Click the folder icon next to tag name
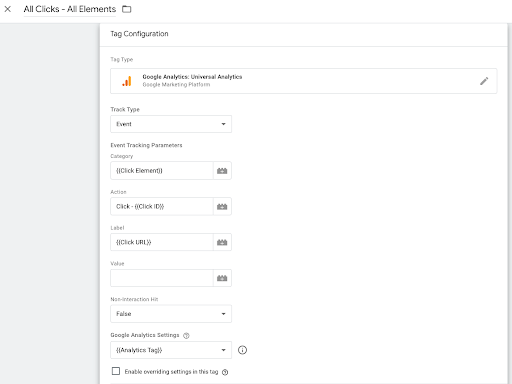Screen dimensions: 512x384 [127, 9]
